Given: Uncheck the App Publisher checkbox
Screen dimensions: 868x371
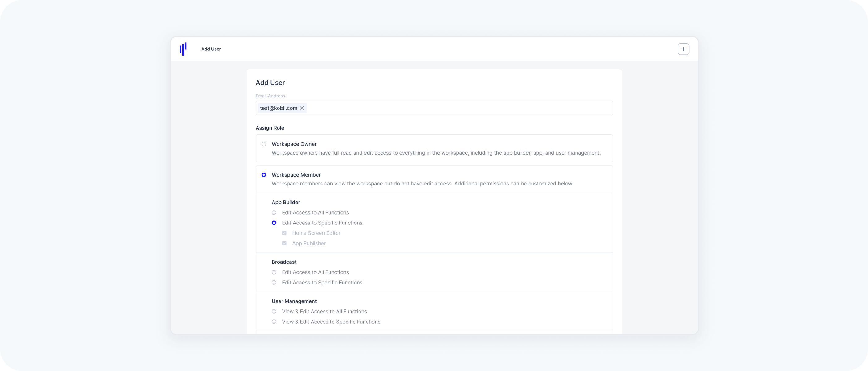Looking at the screenshot, I should point(284,243).
